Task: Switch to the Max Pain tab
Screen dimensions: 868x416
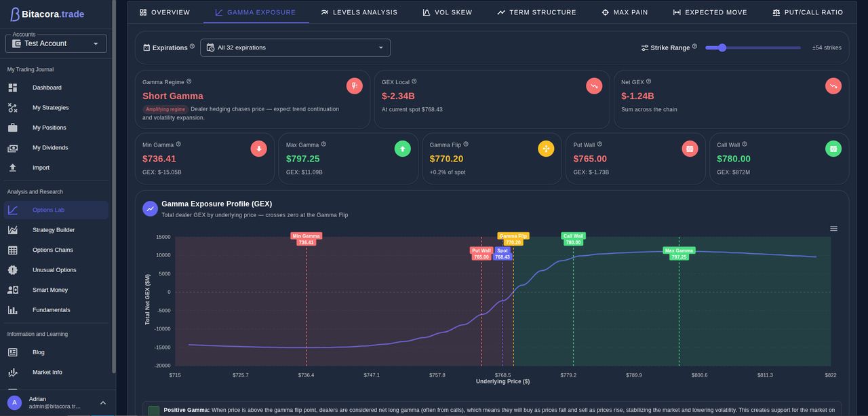Action: point(624,12)
